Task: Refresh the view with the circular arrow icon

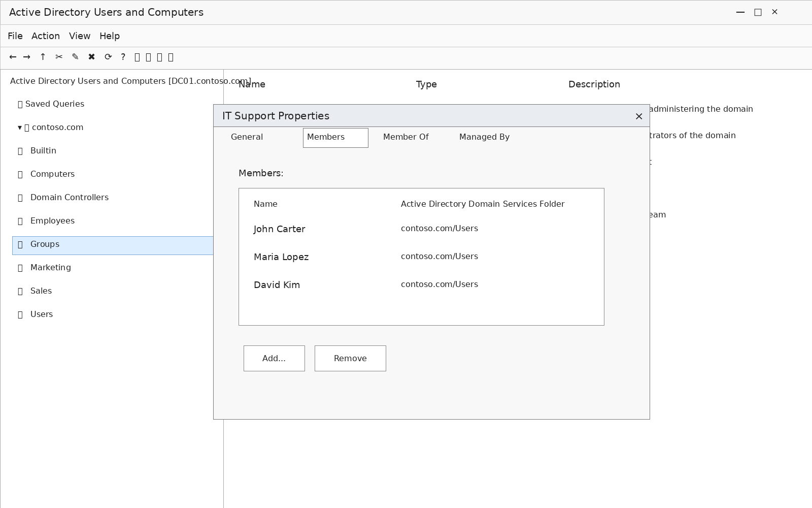Action: coord(108,57)
